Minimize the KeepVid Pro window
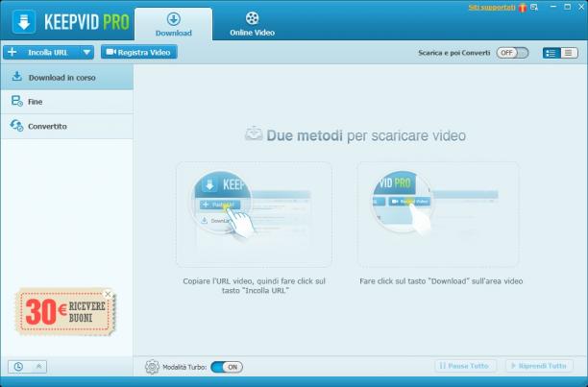The image size is (588, 387). 553,7
